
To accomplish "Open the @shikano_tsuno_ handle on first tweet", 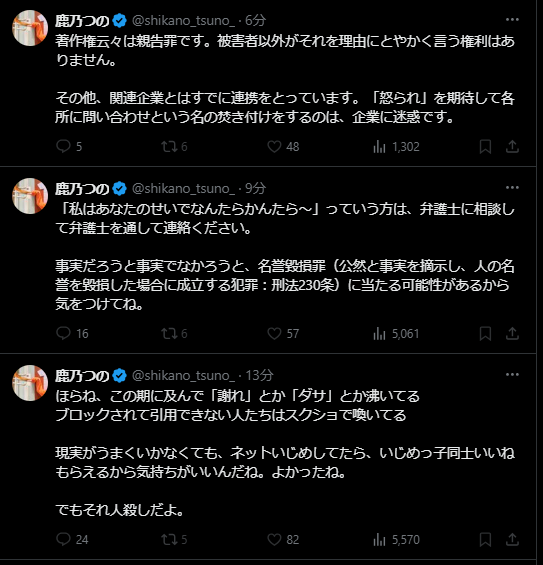I will click(183, 21).
